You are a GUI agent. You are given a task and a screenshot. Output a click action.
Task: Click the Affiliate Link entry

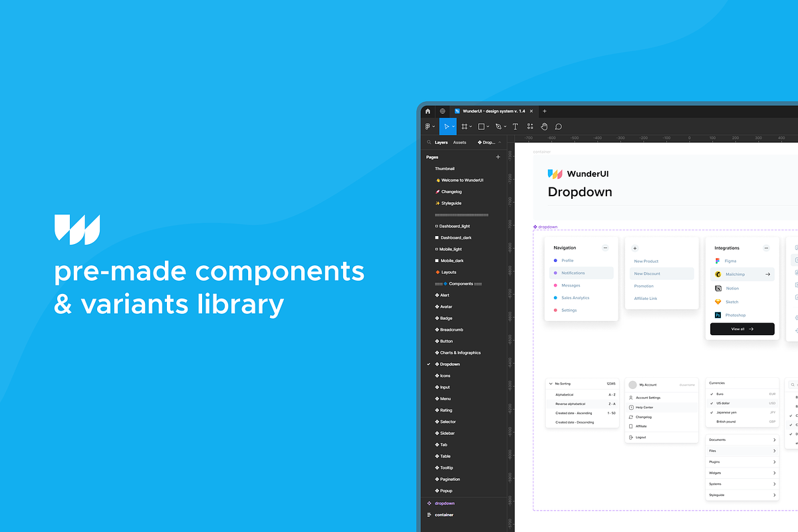pyautogui.click(x=646, y=298)
